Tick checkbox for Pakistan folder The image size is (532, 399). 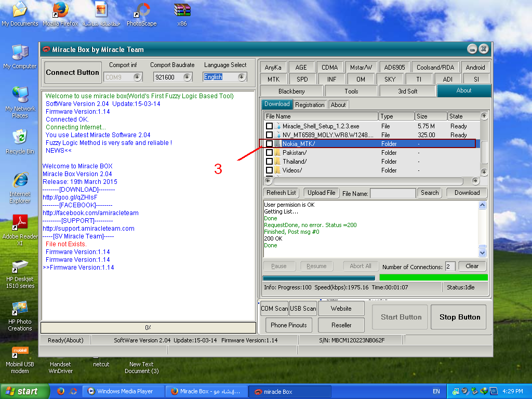(269, 152)
